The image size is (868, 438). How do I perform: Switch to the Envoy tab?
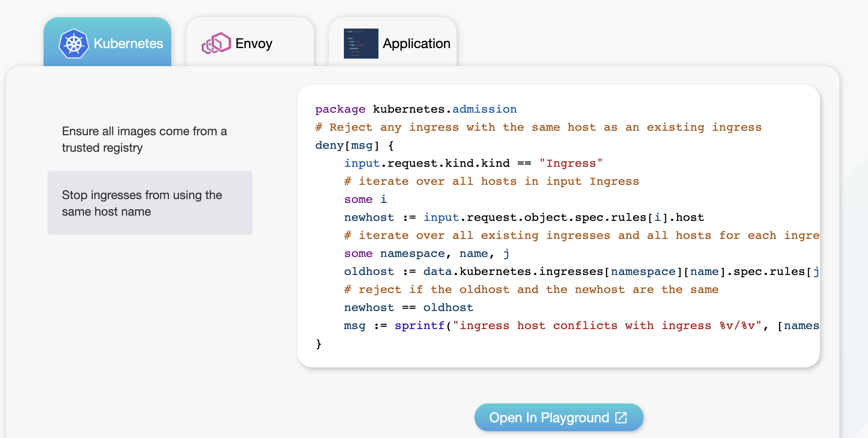coord(250,42)
